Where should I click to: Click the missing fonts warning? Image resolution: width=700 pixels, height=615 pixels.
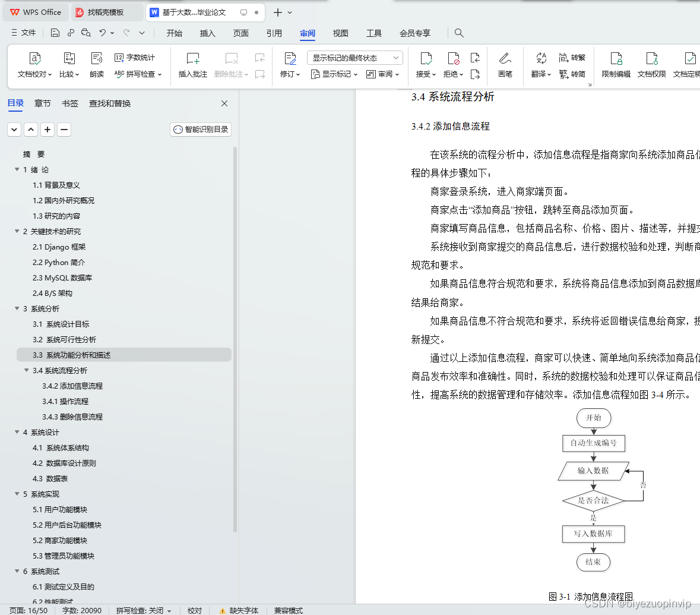[x=239, y=610]
